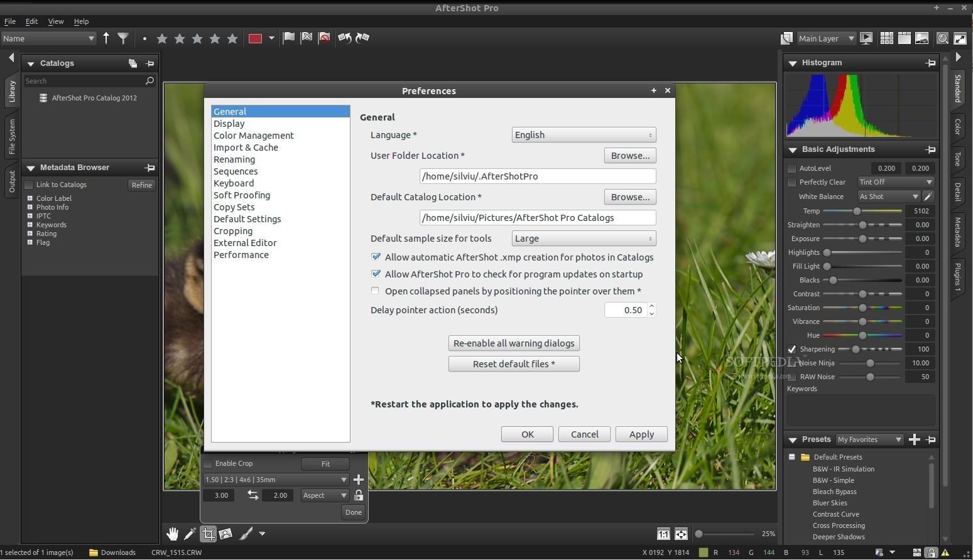The height and width of the screenshot is (560, 973).
Task: Toggle automatic .xmp creation checkbox
Action: tap(376, 257)
